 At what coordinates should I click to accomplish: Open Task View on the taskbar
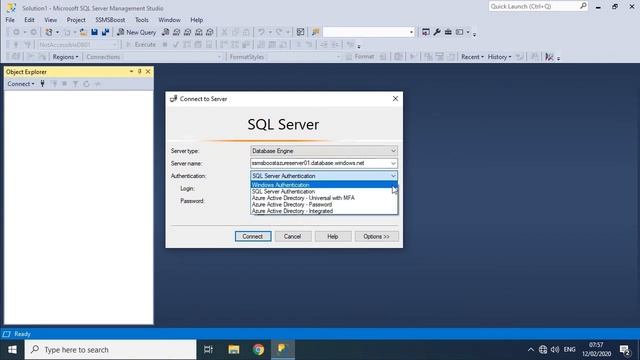pos(208,350)
